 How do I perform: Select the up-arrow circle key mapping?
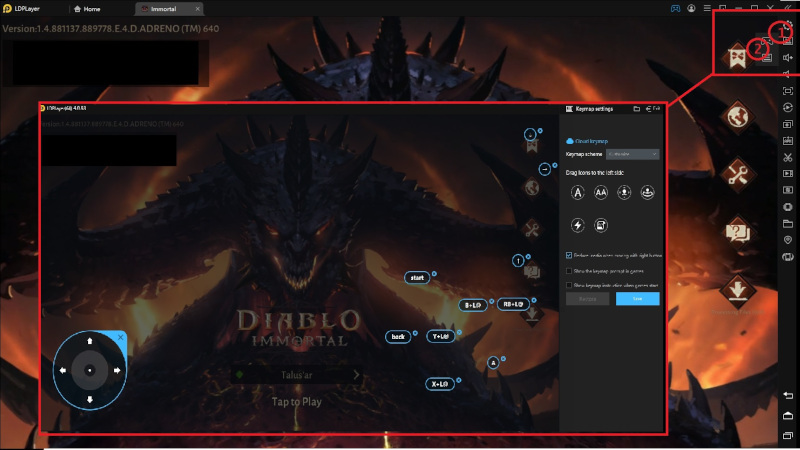(x=518, y=261)
